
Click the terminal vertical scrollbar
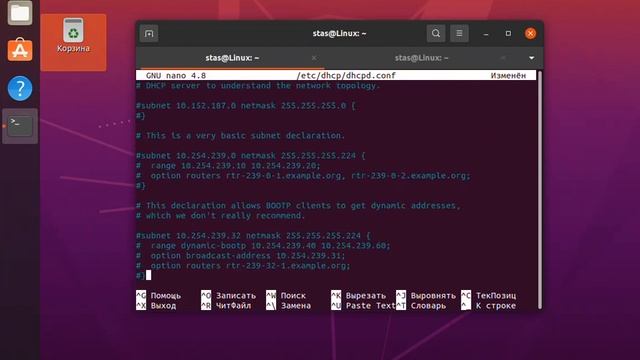[x=540, y=190]
